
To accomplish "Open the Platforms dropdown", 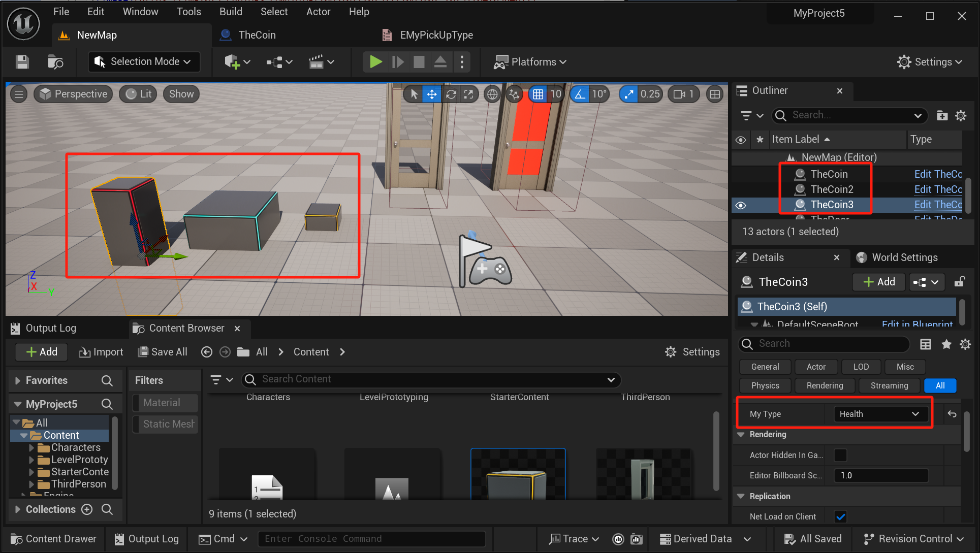I will click(x=530, y=62).
